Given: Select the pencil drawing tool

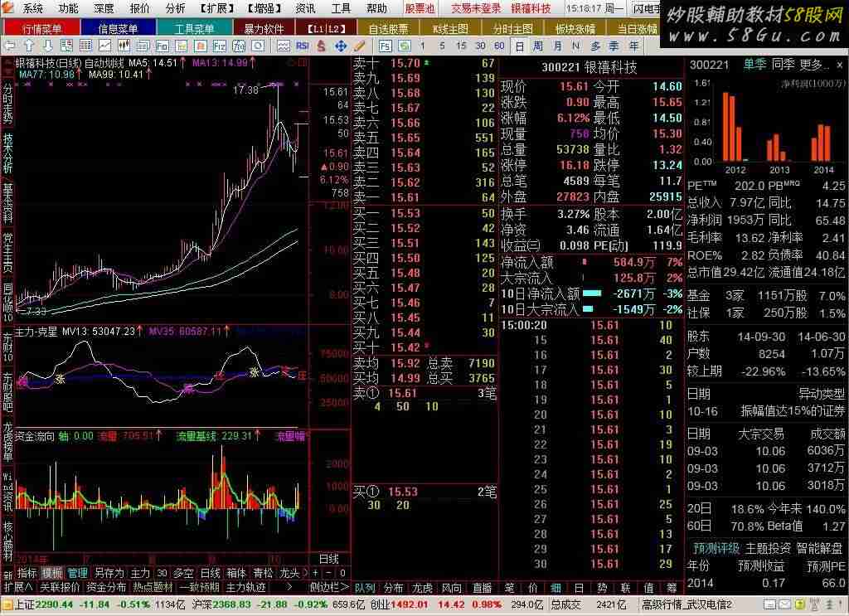Looking at the screenshot, I should point(359,46).
